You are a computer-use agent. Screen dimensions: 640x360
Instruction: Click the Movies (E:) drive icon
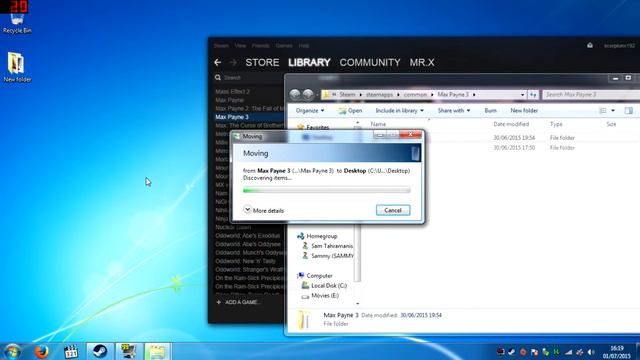coord(305,296)
